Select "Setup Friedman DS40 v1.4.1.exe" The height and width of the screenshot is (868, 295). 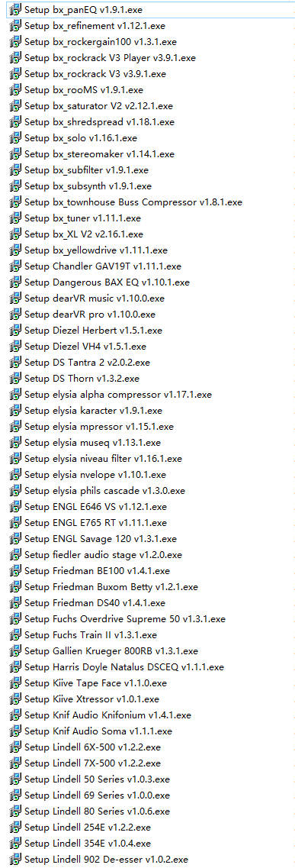tap(95, 603)
